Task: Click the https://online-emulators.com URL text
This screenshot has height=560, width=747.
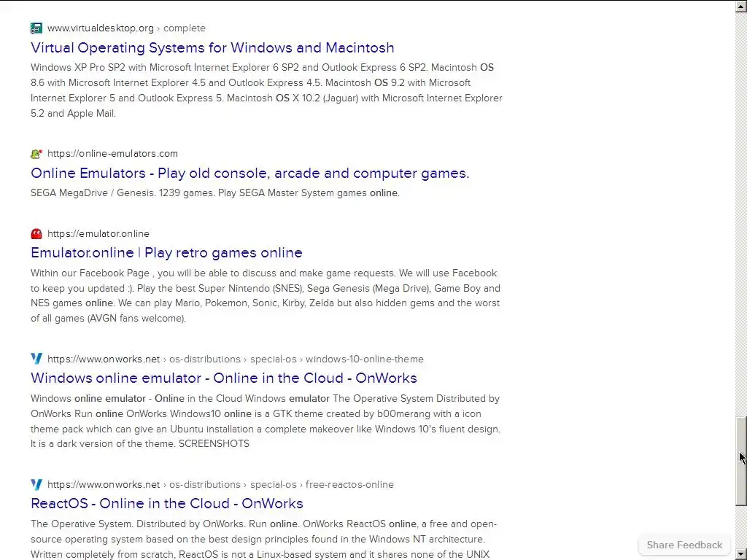Action: tap(112, 154)
